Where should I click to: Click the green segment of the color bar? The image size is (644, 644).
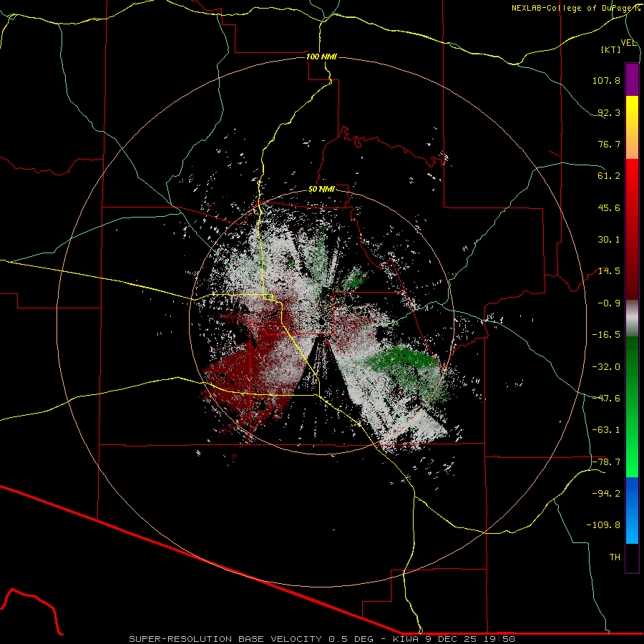click(x=632, y=406)
